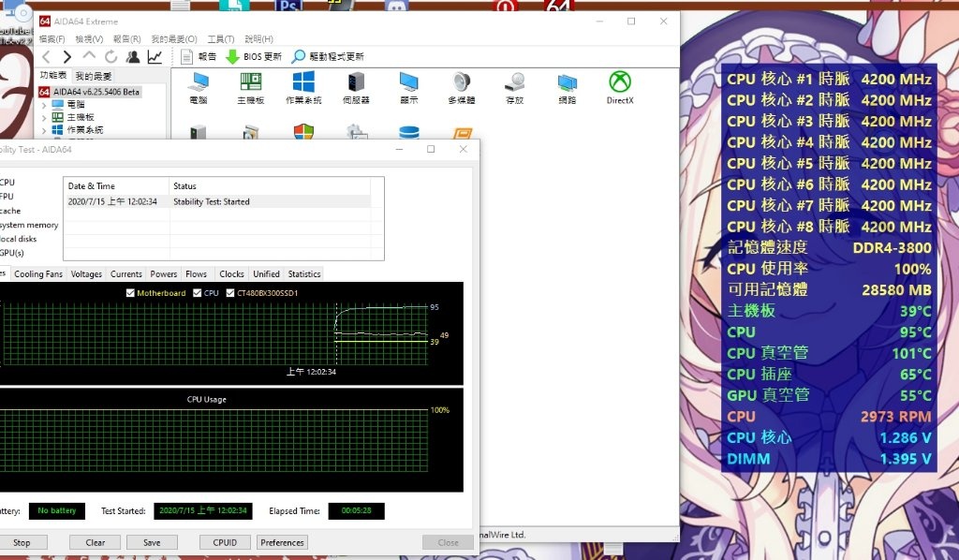Click the Save button
The height and width of the screenshot is (560, 959).
[x=152, y=542]
